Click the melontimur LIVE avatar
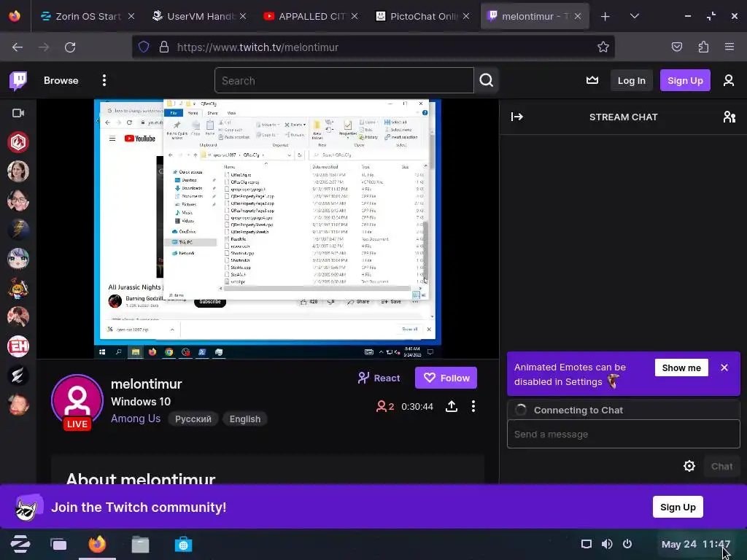 (77, 402)
